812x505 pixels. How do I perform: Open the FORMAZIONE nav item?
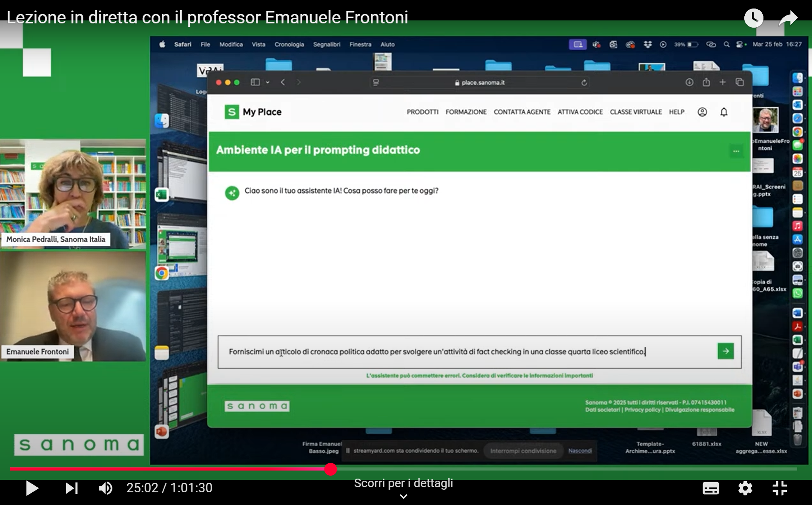[466, 112]
